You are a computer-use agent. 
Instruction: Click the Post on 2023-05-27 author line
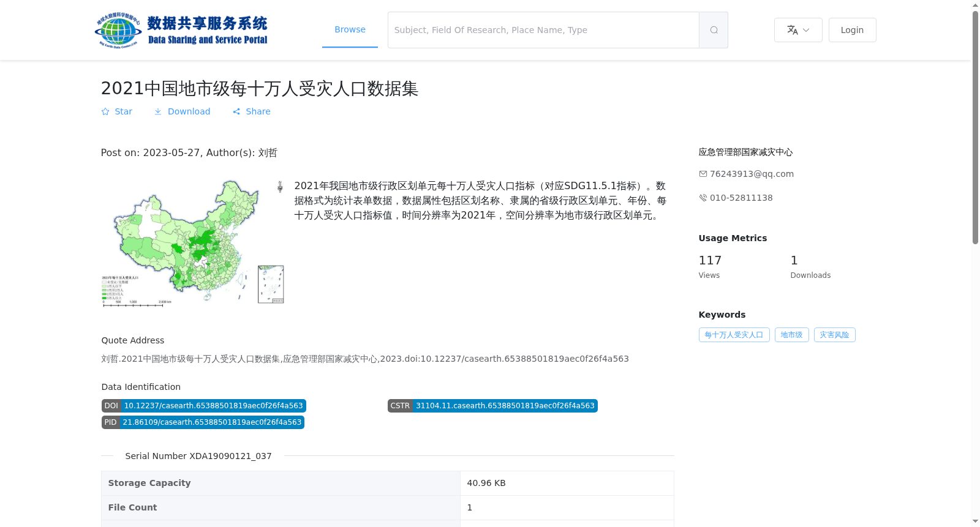189,153
